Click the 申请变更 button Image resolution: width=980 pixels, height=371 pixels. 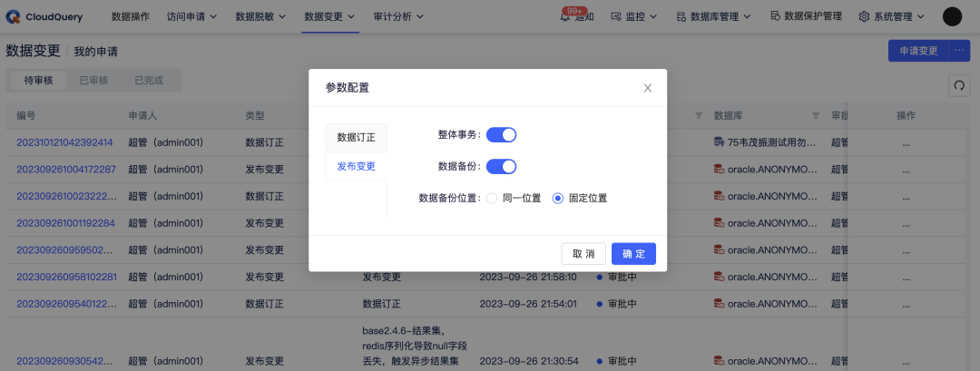918,51
